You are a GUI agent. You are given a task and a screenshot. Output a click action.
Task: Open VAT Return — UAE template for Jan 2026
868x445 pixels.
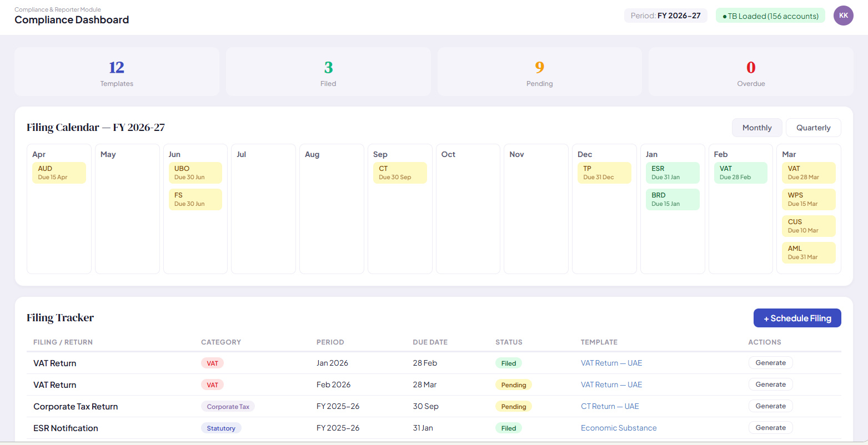click(611, 363)
